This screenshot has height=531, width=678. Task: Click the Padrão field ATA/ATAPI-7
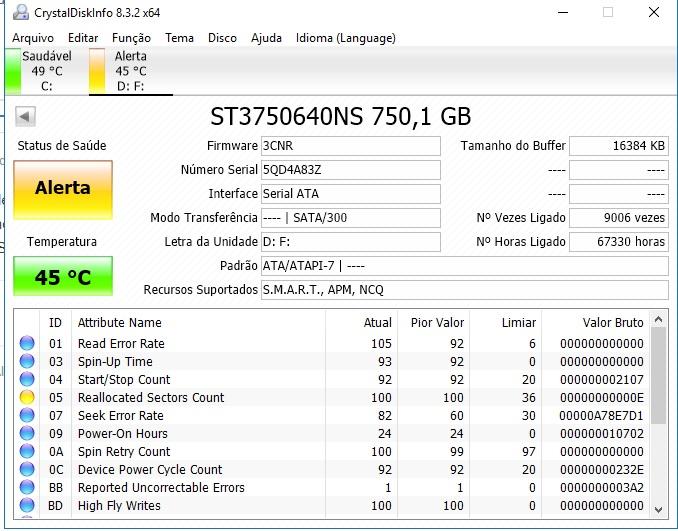coord(465,266)
